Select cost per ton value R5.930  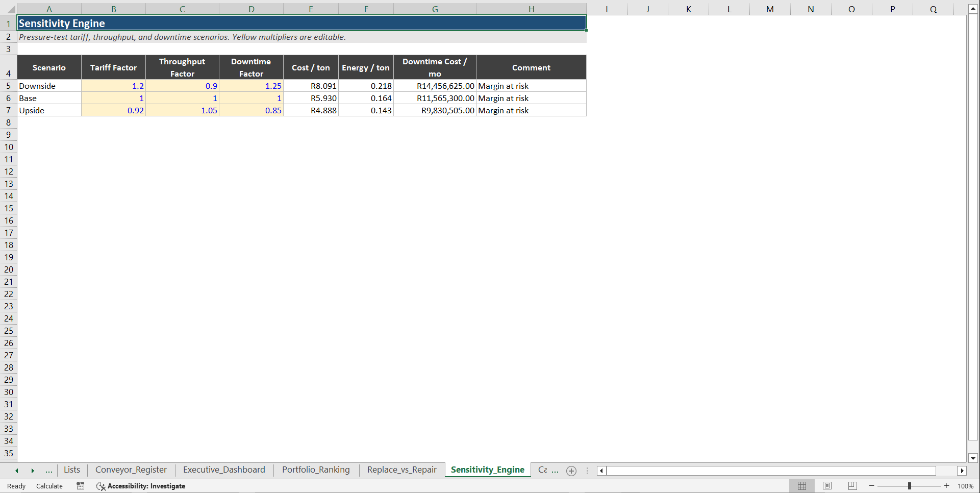(311, 98)
